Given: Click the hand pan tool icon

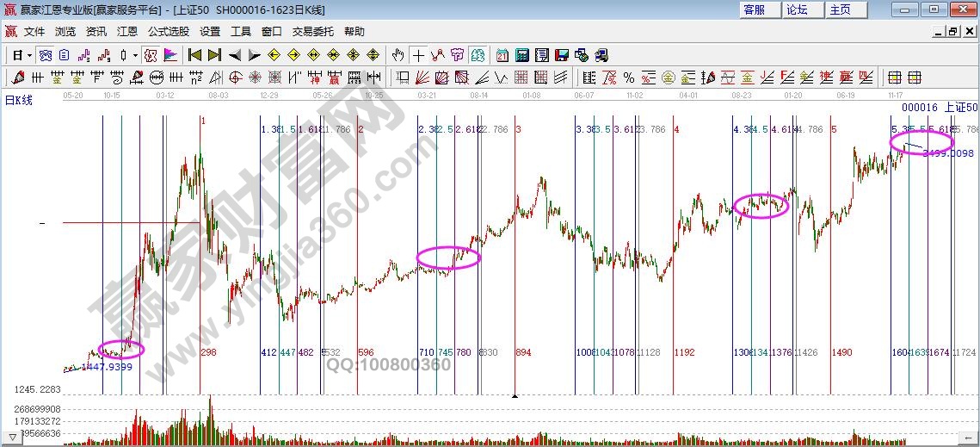Looking at the screenshot, I should tap(398, 55).
